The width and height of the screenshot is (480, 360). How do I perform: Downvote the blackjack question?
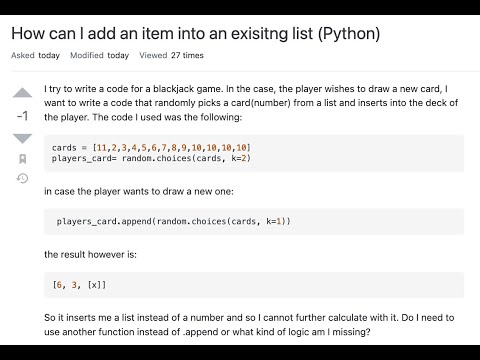tap(22, 138)
